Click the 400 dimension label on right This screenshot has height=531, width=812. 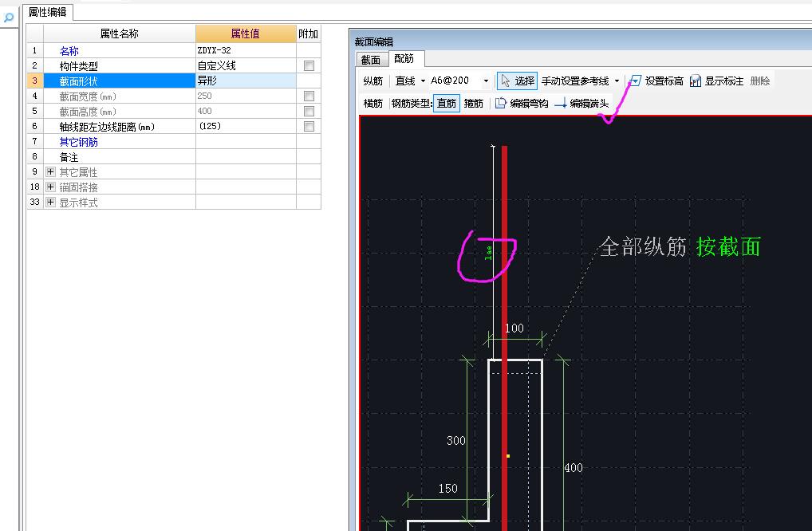click(x=574, y=467)
